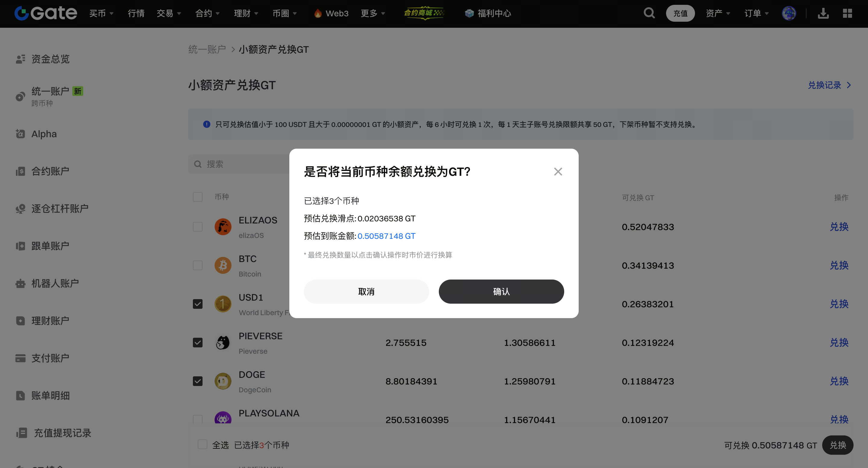Click the user profile avatar
The width and height of the screenshot is (868, 468).
789,13
